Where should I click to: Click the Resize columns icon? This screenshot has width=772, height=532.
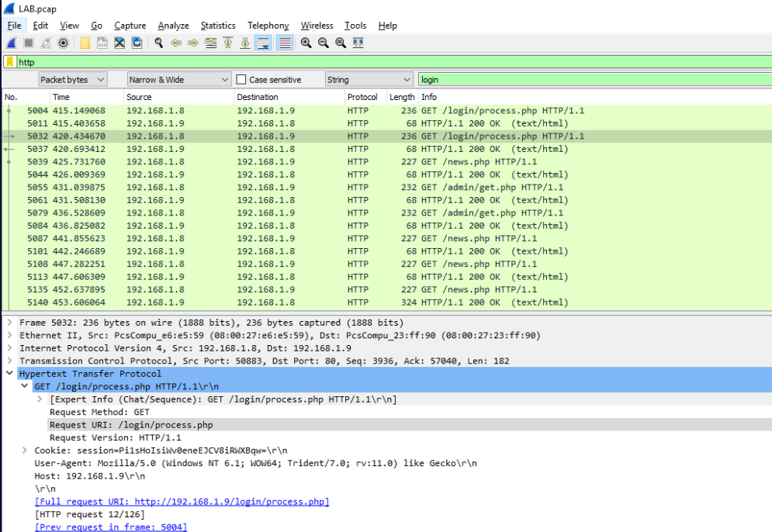point(358,43)
